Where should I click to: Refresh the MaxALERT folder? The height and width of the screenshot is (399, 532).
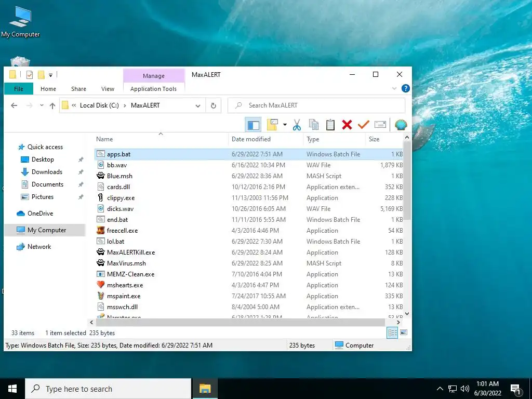click(x=214, y=105)
